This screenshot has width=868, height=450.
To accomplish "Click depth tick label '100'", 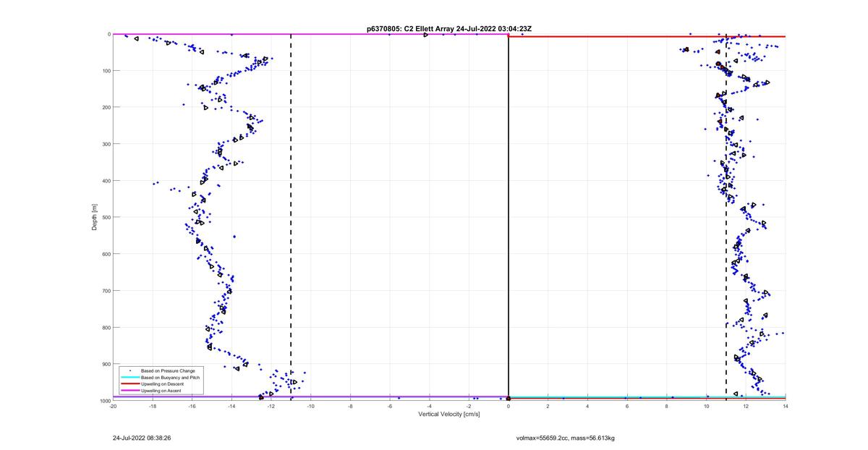I will [x=106, y=71].
